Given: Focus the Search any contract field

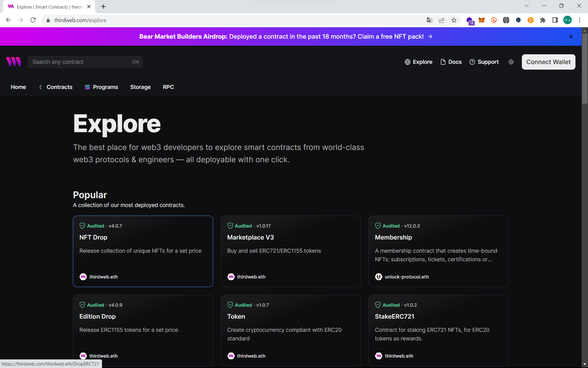Looking at the screenshot, I should (81, 62).
